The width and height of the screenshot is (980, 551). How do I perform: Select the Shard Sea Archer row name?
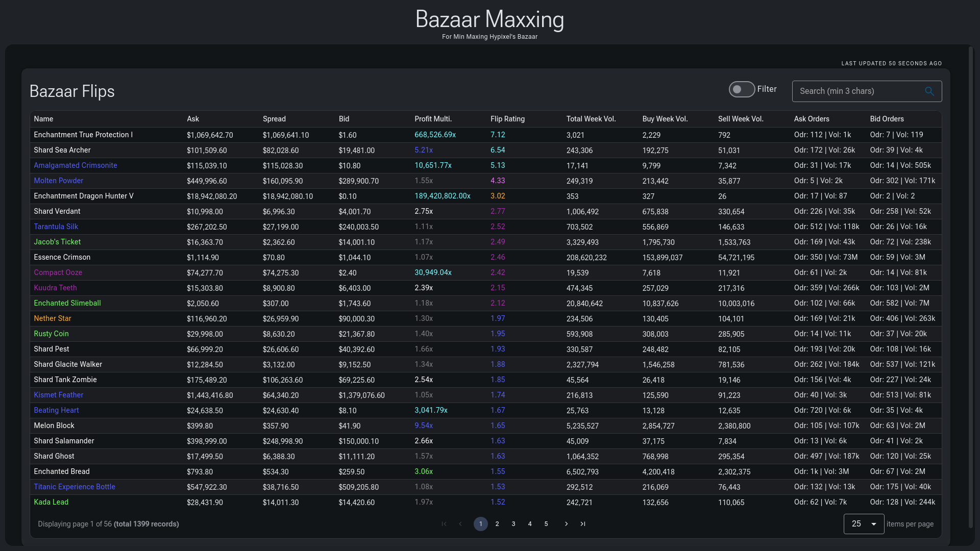coord(62,150)
